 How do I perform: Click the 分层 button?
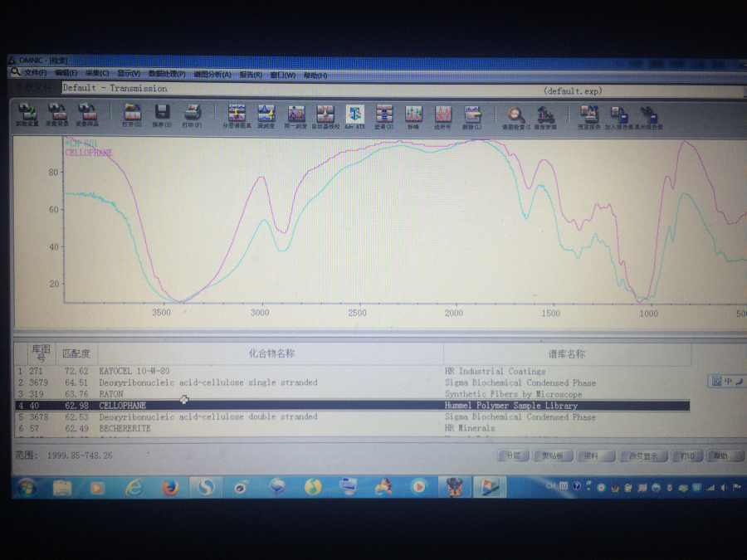click(513, 455)
